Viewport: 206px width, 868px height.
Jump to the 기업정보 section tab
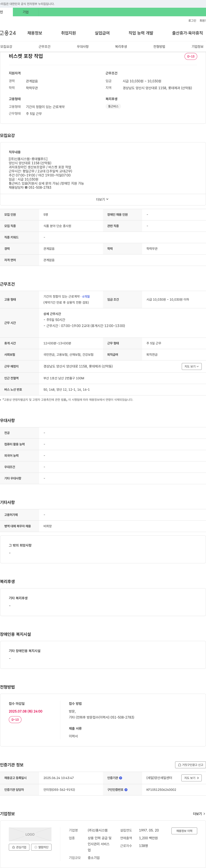pyautogui.click(x=198, y=47)
